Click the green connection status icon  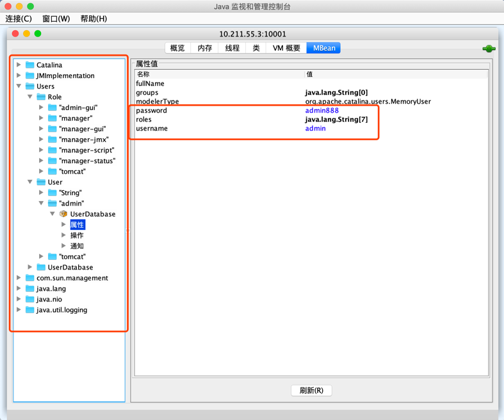pyautogui.click(x=489, y=49)
